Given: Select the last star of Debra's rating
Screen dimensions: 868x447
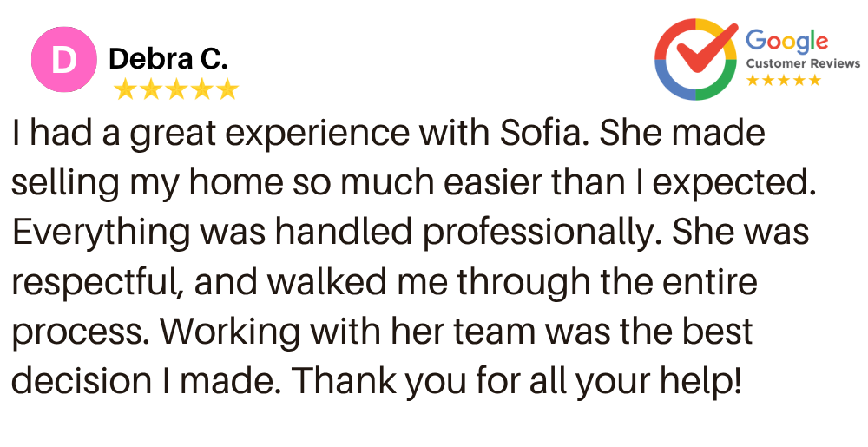Looking at the screenshot, I should 227,89.
